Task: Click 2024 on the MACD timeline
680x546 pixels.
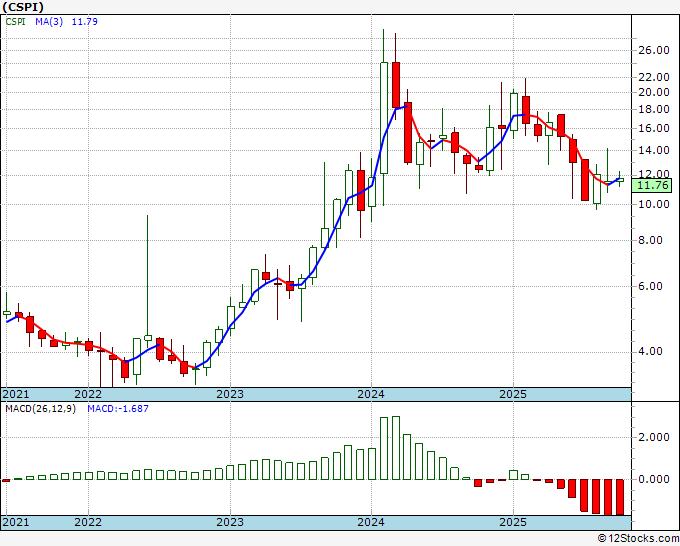Action: [x=371, y=522]
